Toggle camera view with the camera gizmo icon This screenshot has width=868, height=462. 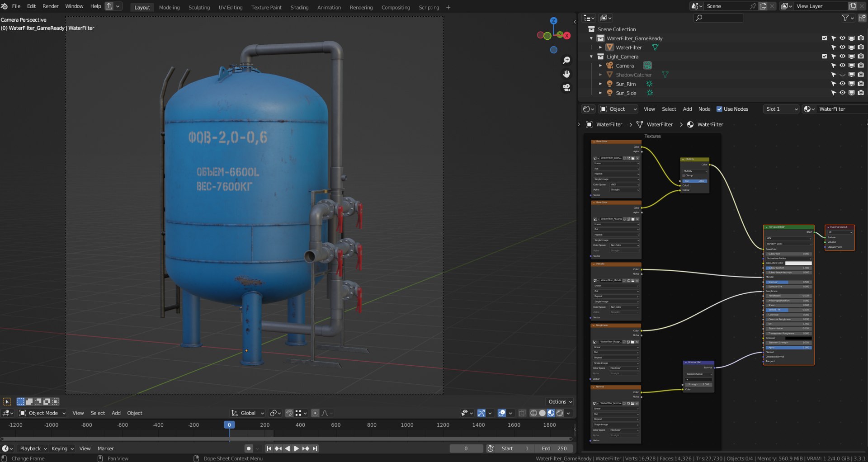tap(566, 88)
